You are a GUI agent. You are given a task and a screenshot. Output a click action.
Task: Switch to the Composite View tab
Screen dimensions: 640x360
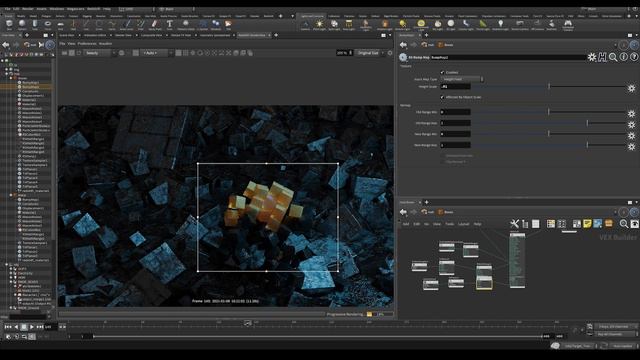[x=151, y=36]
